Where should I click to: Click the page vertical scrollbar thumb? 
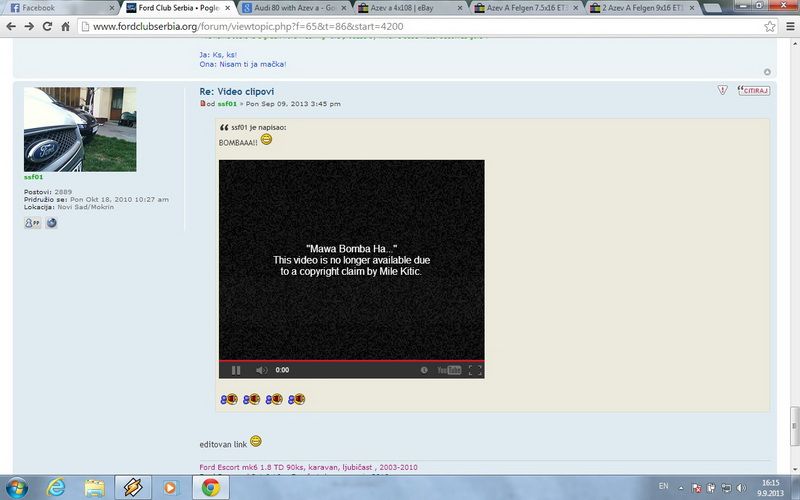[794, 426]
